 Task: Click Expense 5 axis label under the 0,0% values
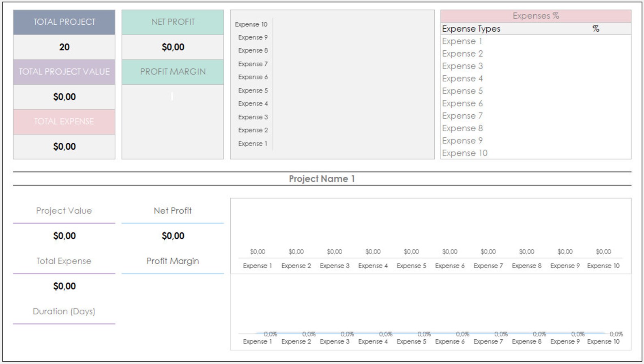(x=411, y=342)
